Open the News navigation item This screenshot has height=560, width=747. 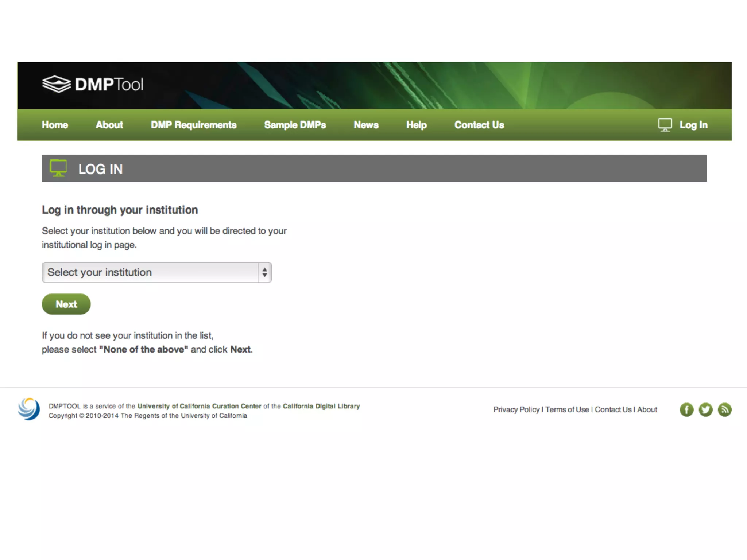tap(366, 125)
